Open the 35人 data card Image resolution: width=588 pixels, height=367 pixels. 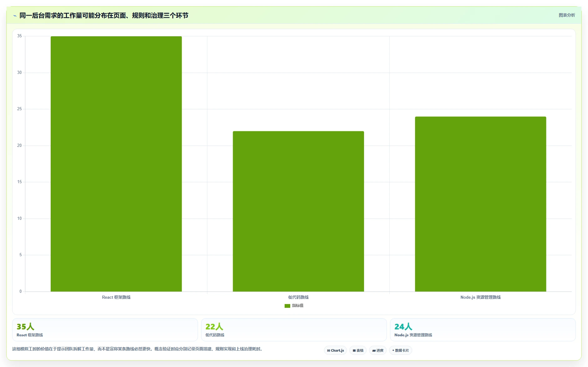point(105,330)
